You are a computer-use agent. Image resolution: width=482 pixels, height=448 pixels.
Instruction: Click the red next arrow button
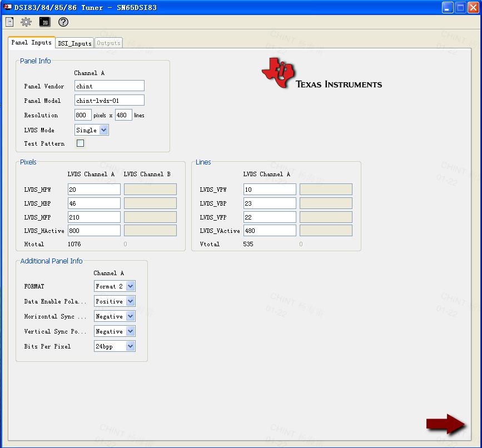[x=446, y=424]
